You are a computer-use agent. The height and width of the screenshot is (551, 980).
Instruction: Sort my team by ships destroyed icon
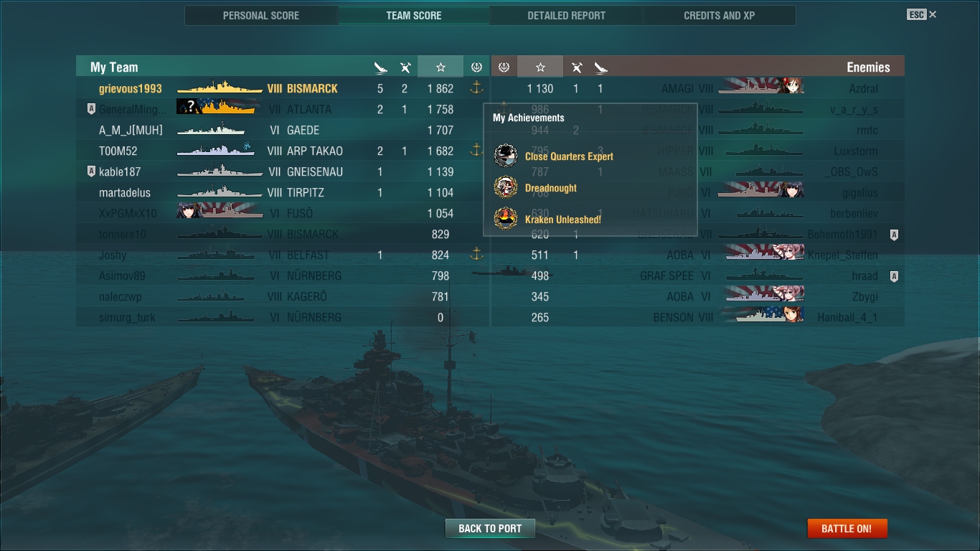381,67
